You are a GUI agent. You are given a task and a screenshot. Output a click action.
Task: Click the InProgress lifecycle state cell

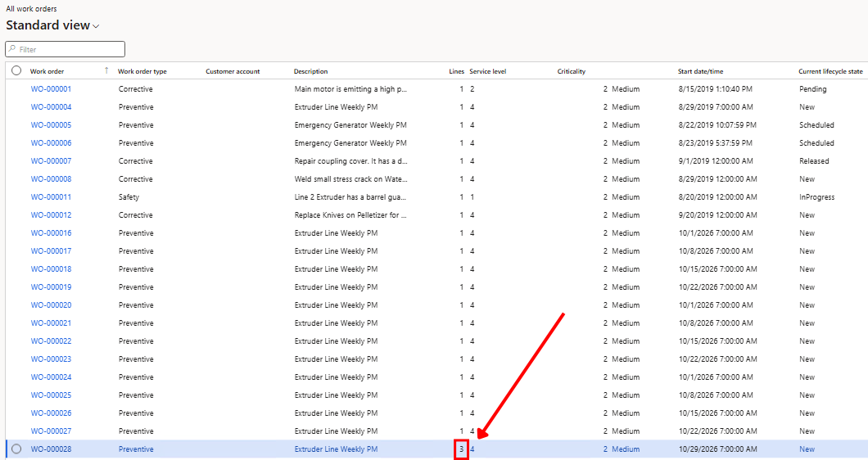816,197
